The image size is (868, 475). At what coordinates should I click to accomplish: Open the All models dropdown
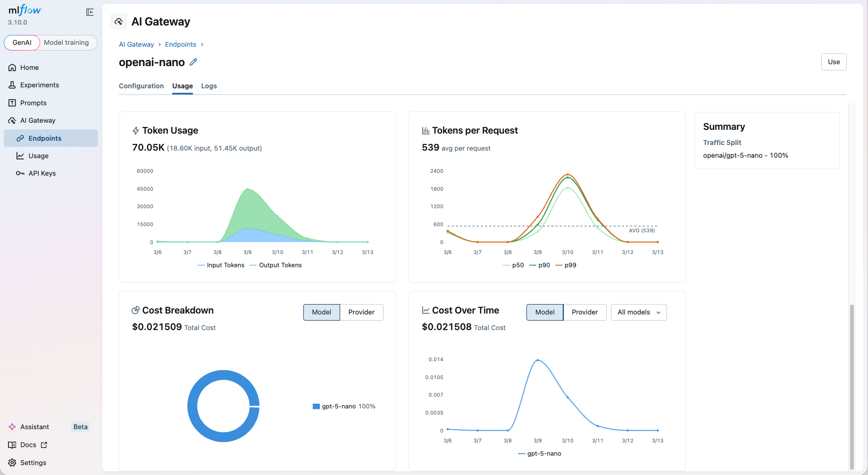(638, 312)
